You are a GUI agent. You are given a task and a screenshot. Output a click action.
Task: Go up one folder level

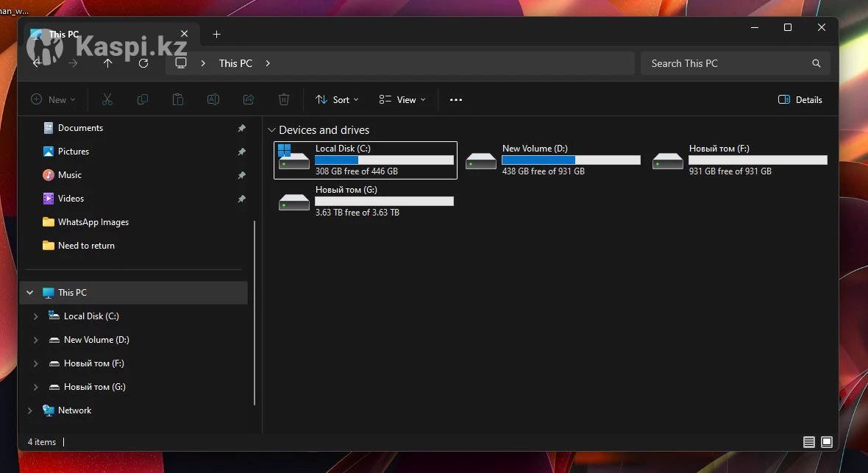click(108, 63)
